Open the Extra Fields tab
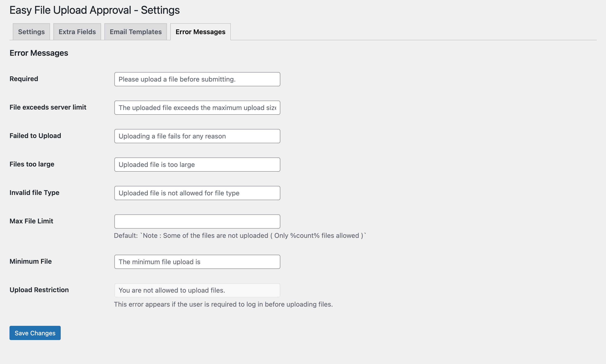The image size is (606, 364). pos(77,31)
